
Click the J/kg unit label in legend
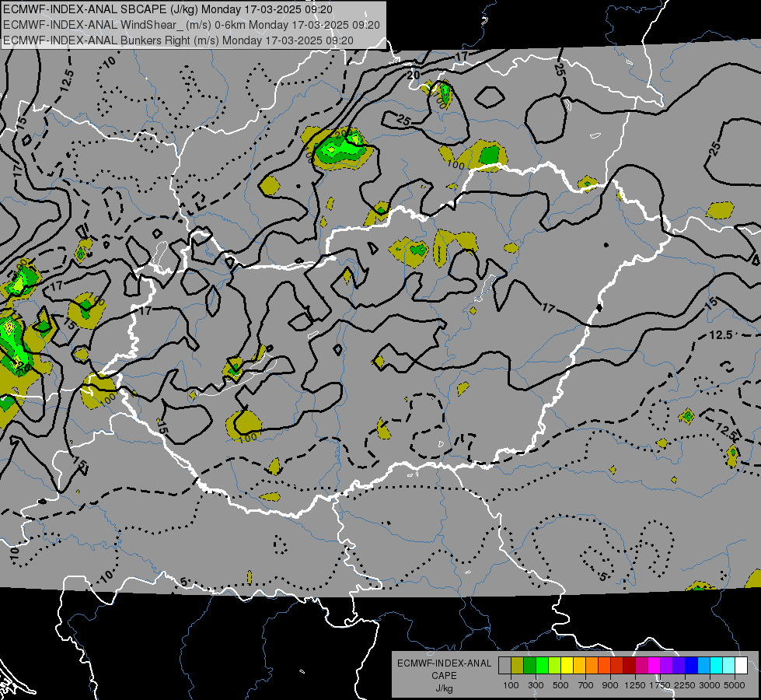point(444,688)
